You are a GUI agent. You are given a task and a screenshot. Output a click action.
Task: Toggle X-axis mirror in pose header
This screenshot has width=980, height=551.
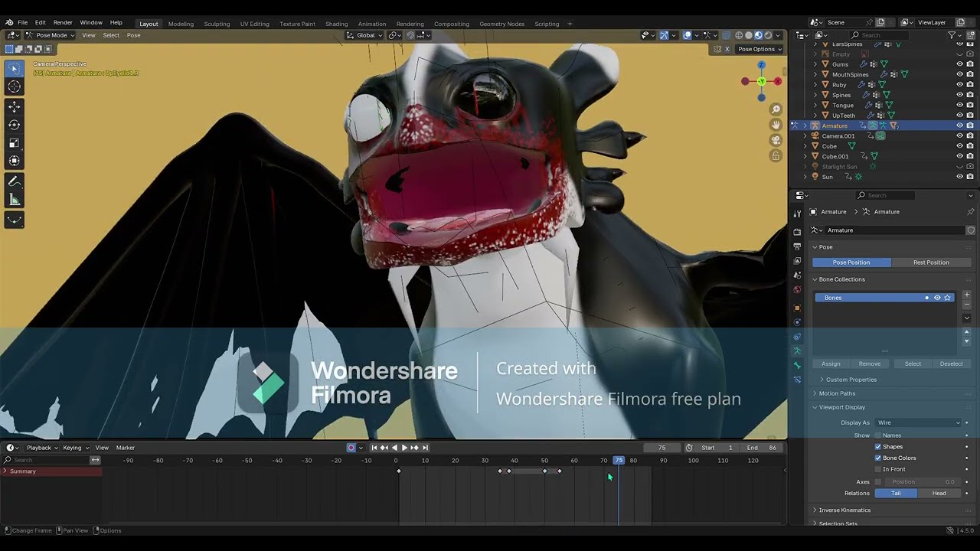(727, 49)
